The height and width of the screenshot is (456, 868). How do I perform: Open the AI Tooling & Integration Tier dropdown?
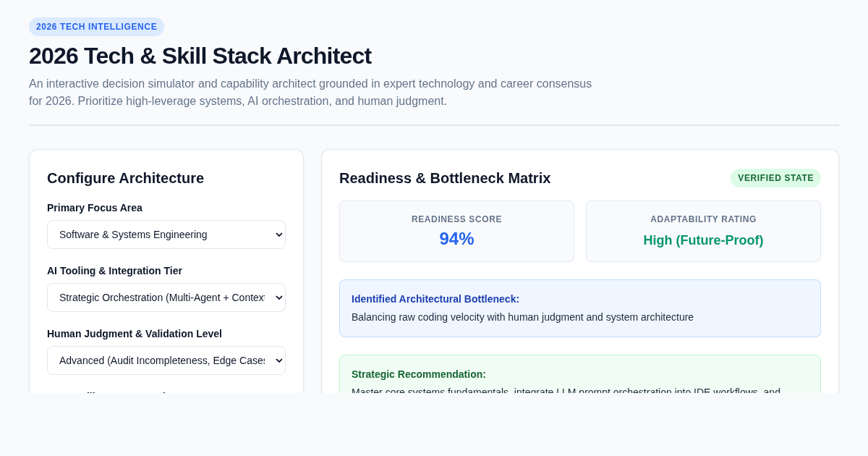coord(166,297)
